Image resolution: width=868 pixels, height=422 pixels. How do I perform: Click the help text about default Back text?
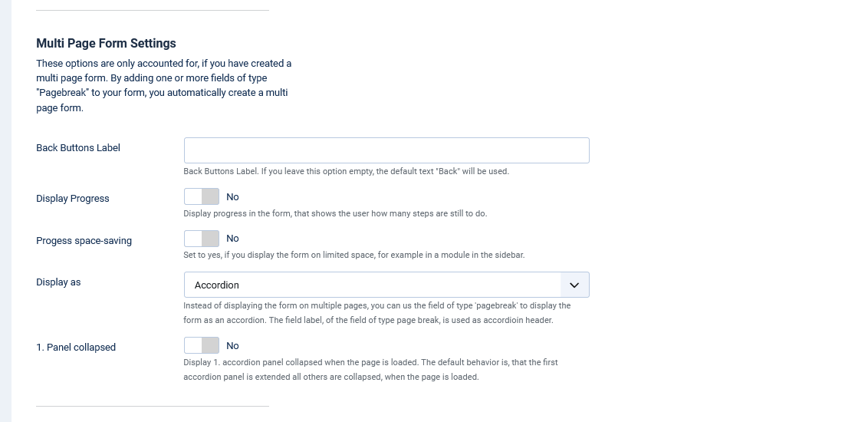(x=346, y=172)
